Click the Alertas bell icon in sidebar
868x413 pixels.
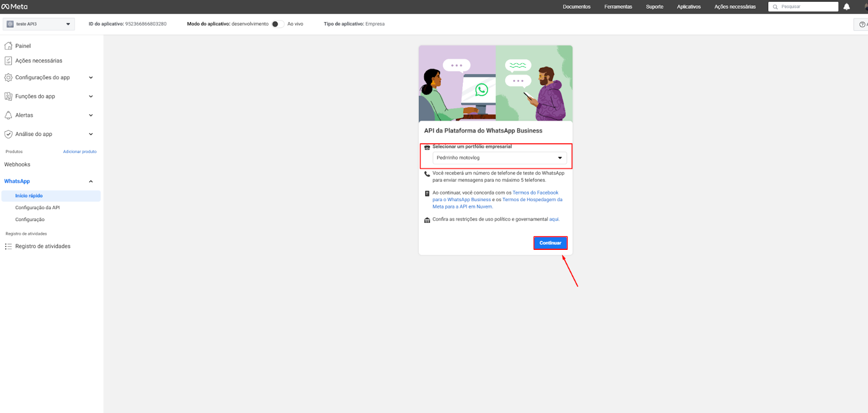(x=8, y=115)
